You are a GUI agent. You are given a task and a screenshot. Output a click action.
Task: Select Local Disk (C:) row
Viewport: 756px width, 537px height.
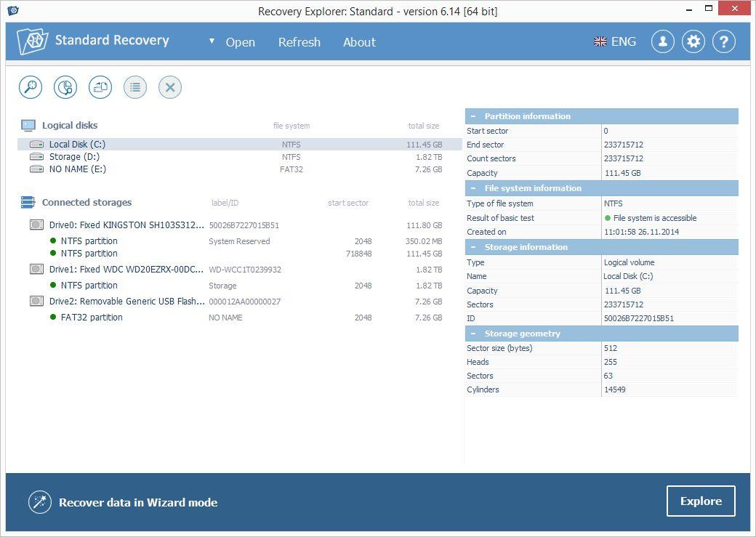(x=239, y=144)
